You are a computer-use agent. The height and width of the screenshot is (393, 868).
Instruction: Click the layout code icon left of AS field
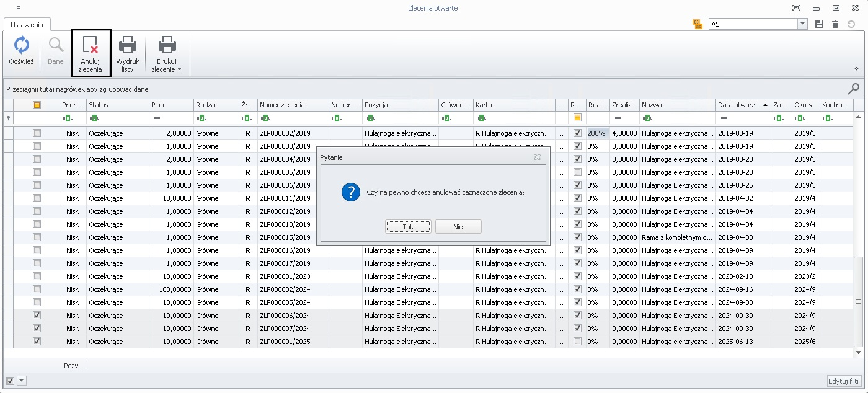click(x=697, y=24)
